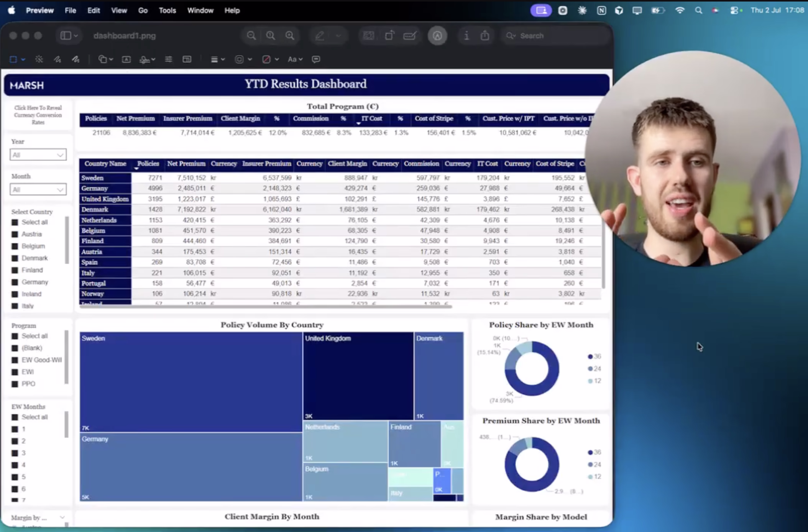Open the Tools menu
This screenshot has height=532, width=808.
[x=168, y=10]
